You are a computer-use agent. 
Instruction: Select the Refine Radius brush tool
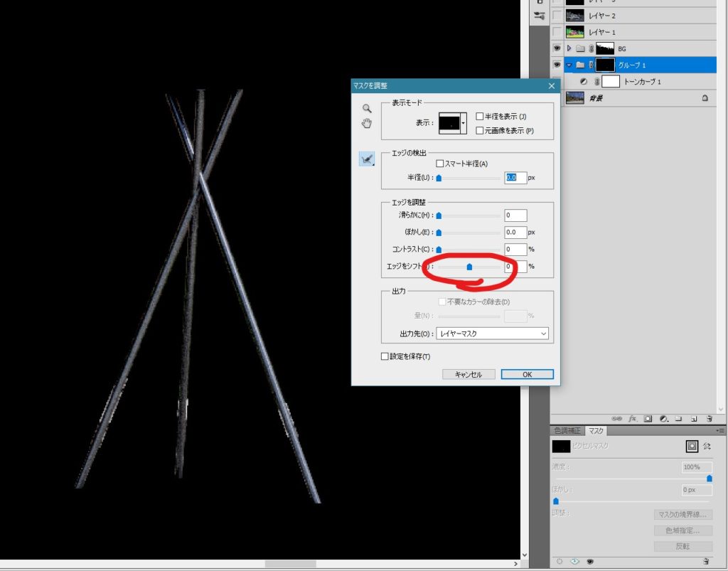367,160
